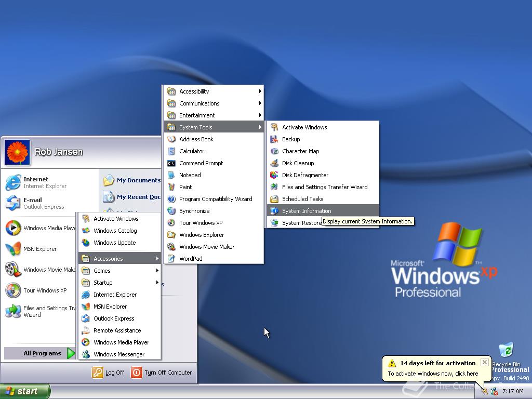Expand the Entertainment submenu arrow

point(260,115)
